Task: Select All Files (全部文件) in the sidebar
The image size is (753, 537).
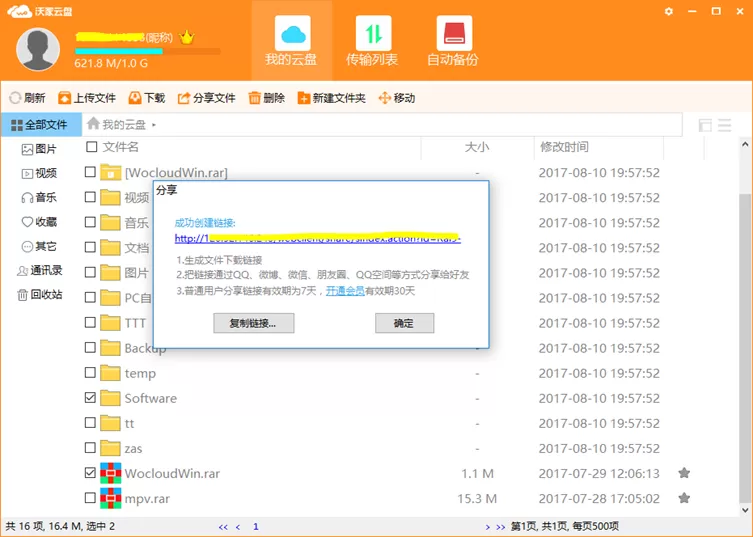Action: (41, 125)
